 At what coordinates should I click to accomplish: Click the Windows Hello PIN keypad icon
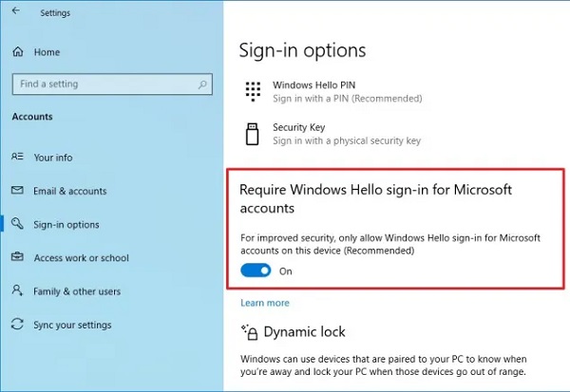253,91
